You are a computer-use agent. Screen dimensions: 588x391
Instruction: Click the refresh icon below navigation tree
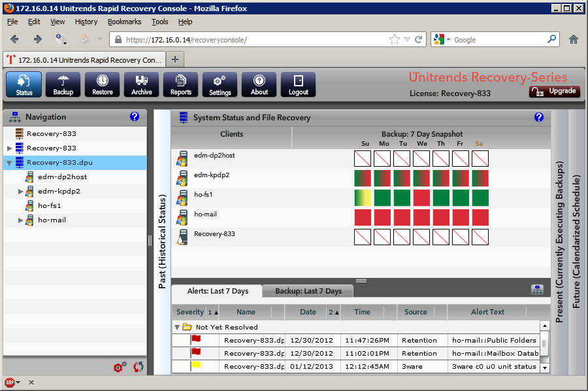click(138, 367)
